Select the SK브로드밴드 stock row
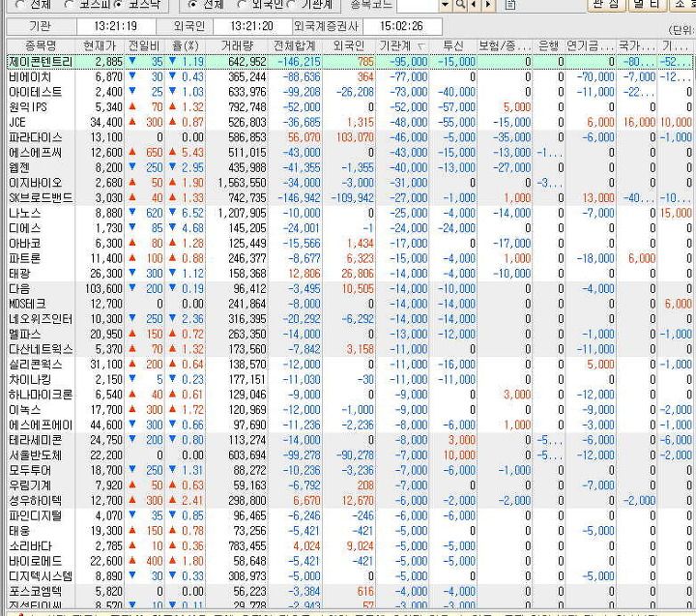The height and width of the screenshot is (616, 696). (348, 197)
